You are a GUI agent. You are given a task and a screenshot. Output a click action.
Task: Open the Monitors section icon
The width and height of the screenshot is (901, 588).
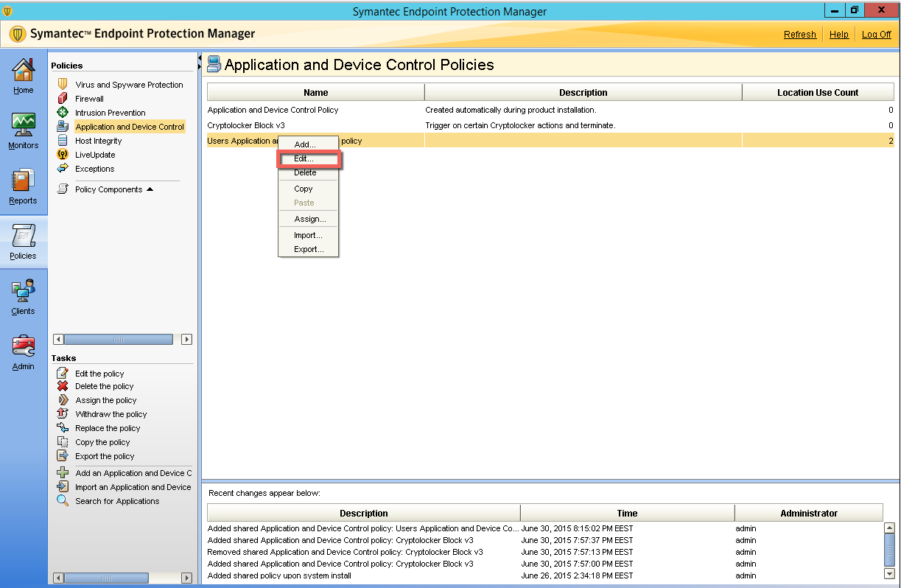pyautogui.click(x=23, y=125)
